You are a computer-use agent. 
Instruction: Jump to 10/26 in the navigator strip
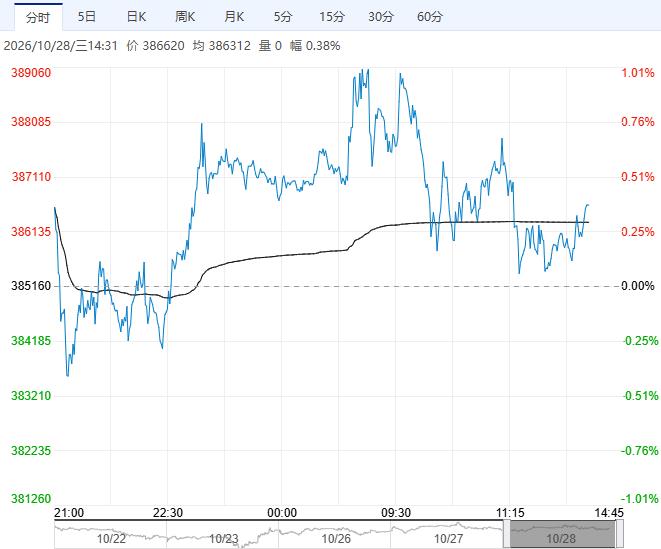pos(336,539)
